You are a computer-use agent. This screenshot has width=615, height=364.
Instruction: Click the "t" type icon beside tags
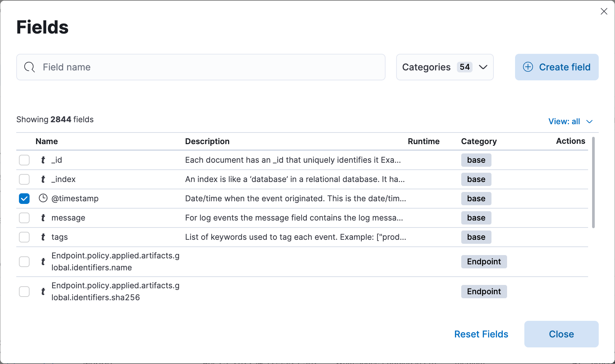coord(43,237)
